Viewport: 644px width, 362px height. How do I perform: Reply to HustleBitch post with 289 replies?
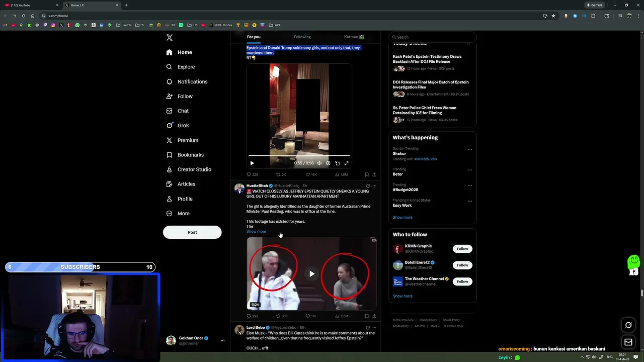coord(252,316)
